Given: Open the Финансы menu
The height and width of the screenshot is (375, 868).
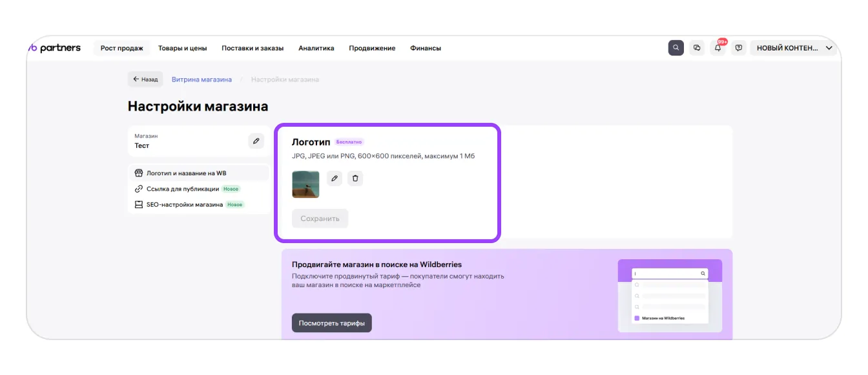Looking at the screenshot, I should pyautogui.click(x=426, y=48).
